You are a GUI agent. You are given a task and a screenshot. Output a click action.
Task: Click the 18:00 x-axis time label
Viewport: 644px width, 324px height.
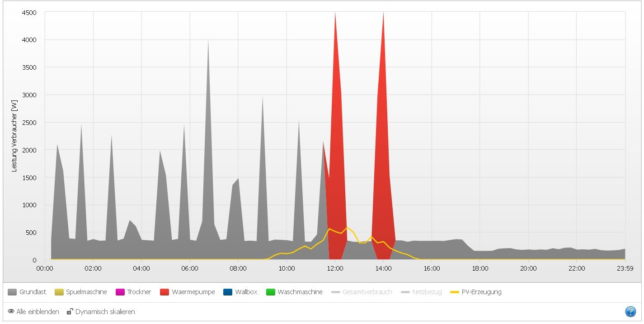[480, 268]
